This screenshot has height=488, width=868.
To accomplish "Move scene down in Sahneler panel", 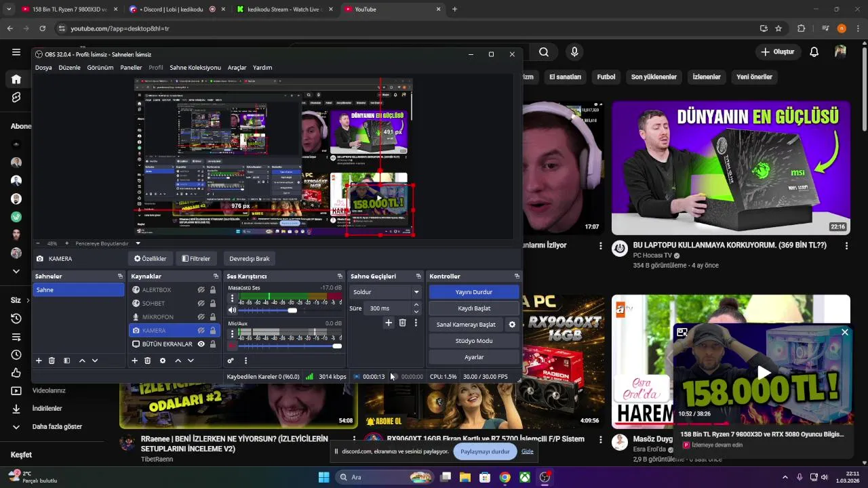I will [x=95, y=361].
